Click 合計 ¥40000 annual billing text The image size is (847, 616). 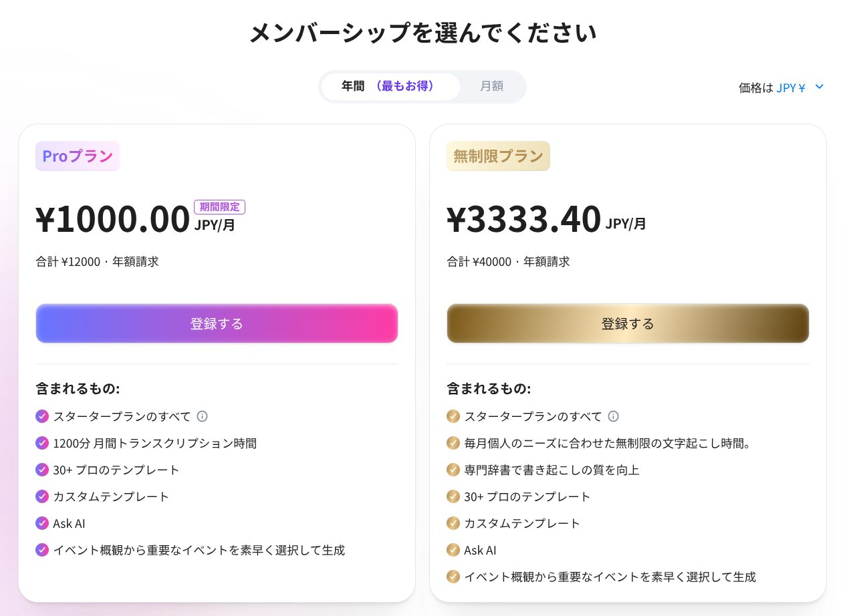coord(508,262)
